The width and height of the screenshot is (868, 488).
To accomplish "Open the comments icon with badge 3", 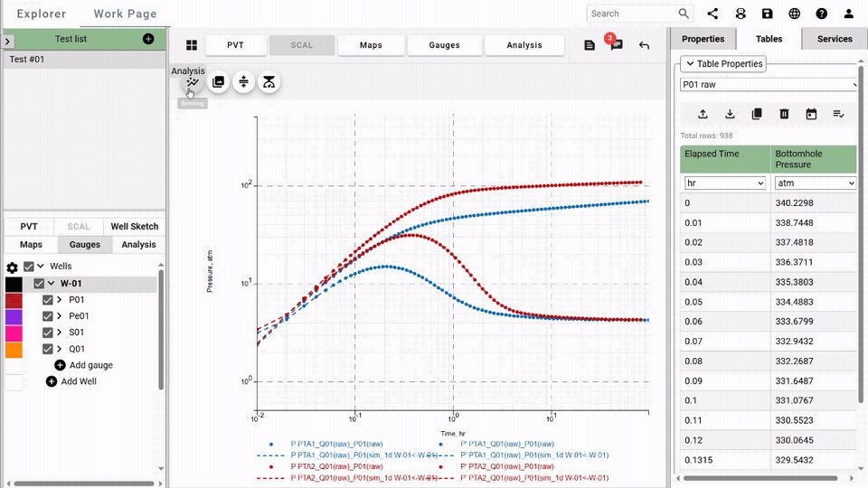I will pos(616,44).
